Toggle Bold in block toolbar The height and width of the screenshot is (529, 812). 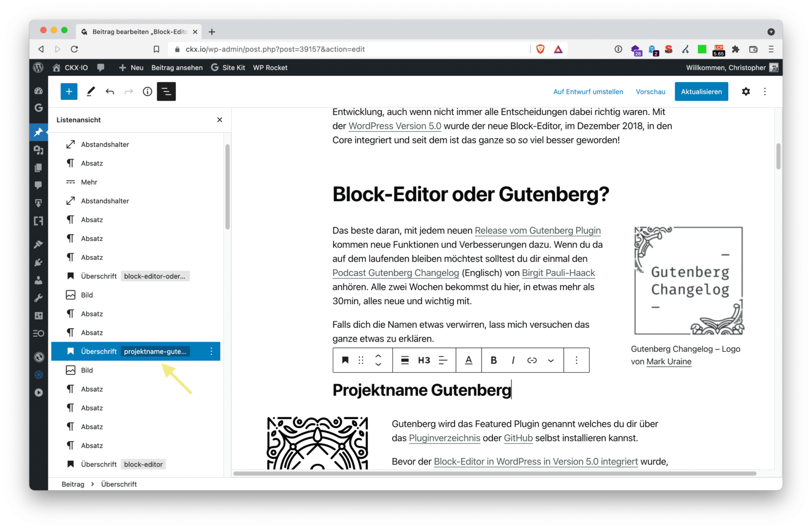(x=493, y=360)
